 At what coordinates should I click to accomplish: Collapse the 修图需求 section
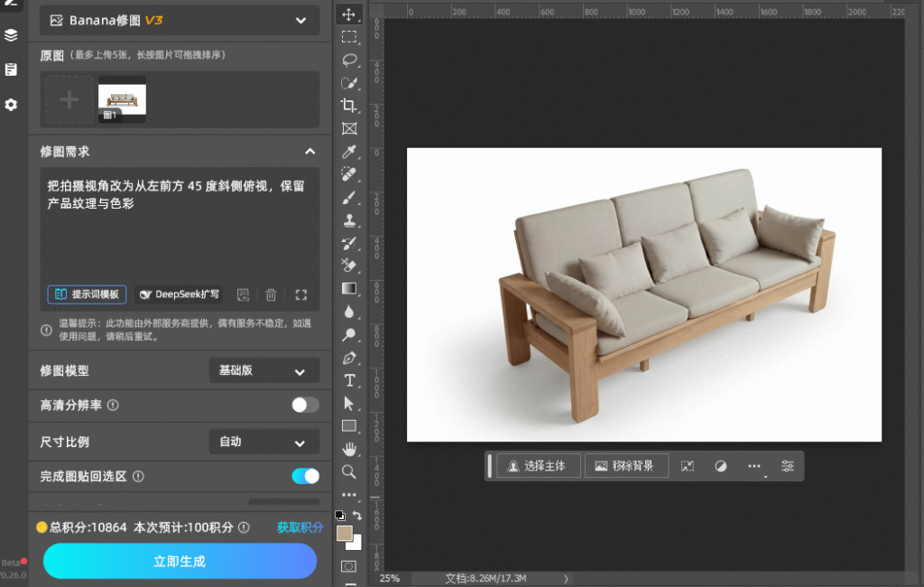click(310, 152)
